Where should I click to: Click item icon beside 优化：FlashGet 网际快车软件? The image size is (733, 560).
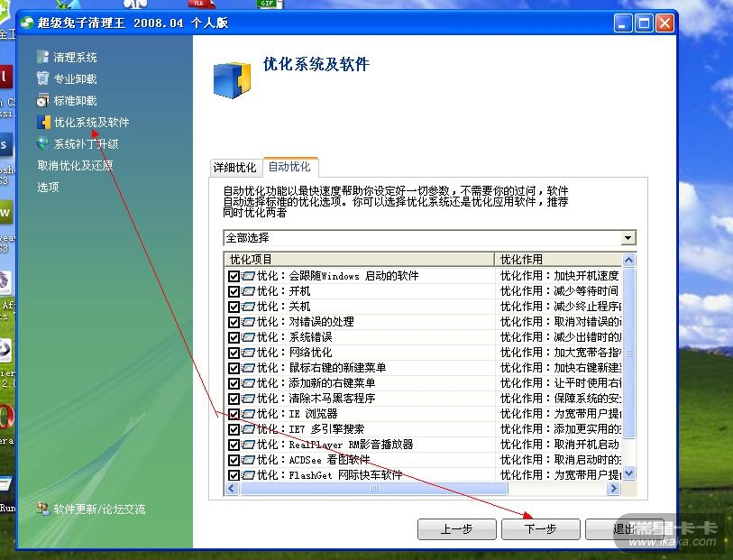[x=248, y=475]
